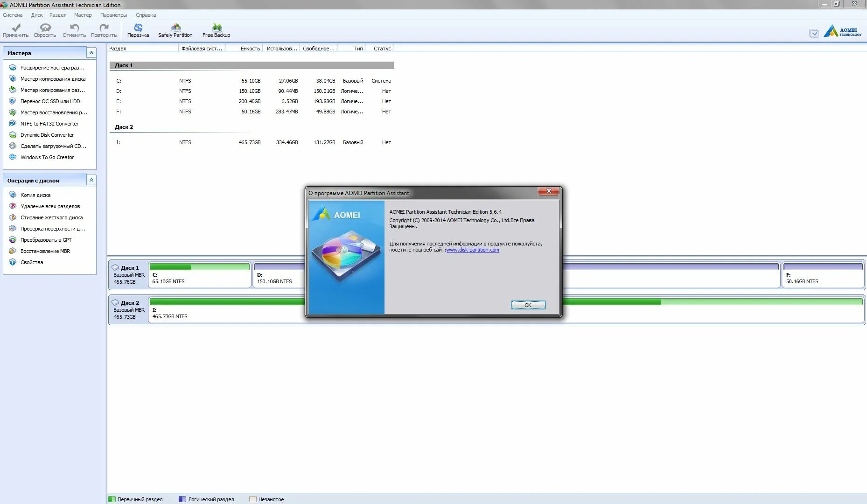The width and height of the screenshot is (867, 504).
Task: Sort by the Тип column header
Action: (x=351, y=49)
